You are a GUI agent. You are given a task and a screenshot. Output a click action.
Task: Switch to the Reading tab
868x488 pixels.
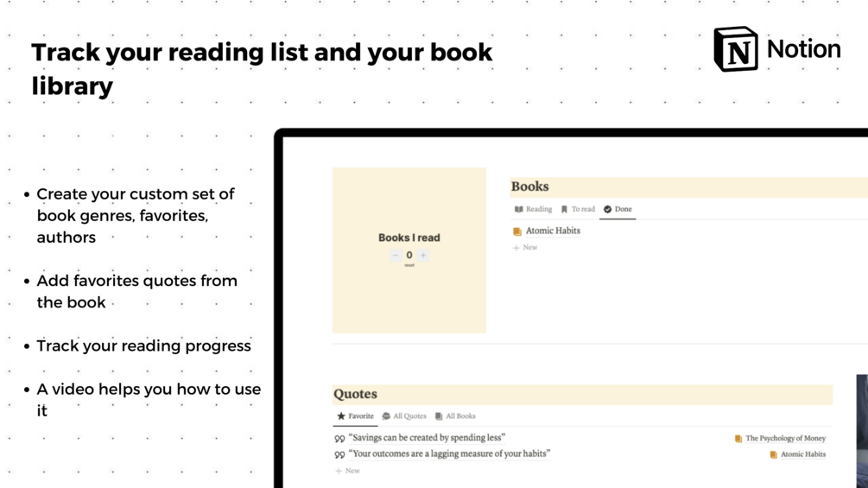[x=533, y=209]
